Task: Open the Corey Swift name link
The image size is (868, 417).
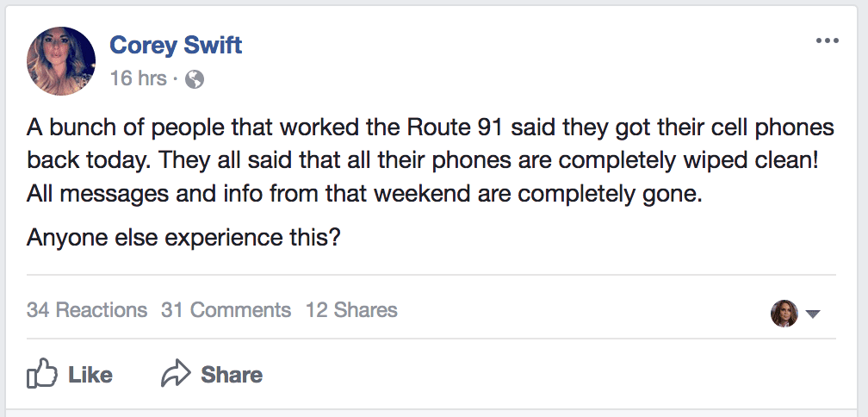Action: [x=176, y=45]
